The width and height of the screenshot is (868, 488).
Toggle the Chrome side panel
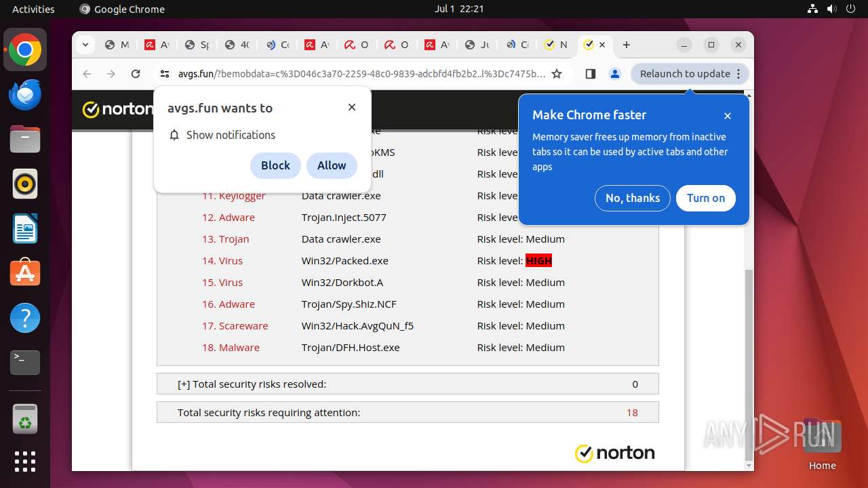click(x=590, y=74)
